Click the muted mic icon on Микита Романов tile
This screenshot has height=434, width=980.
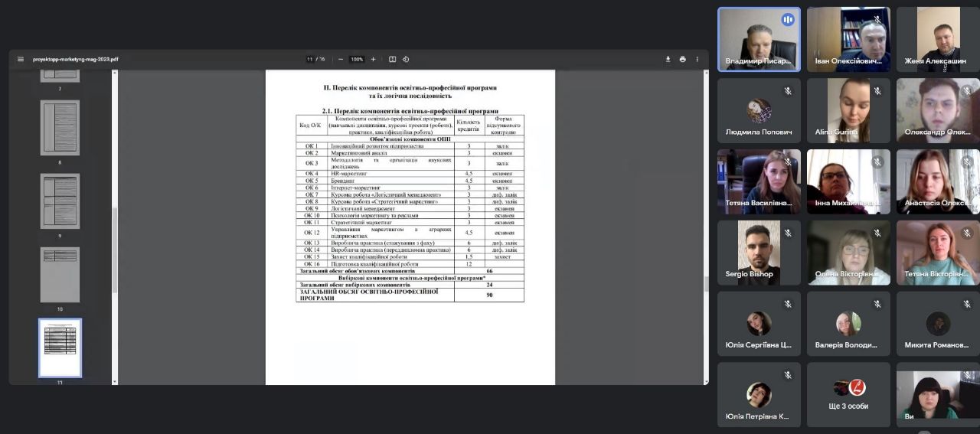pos(967,305)
